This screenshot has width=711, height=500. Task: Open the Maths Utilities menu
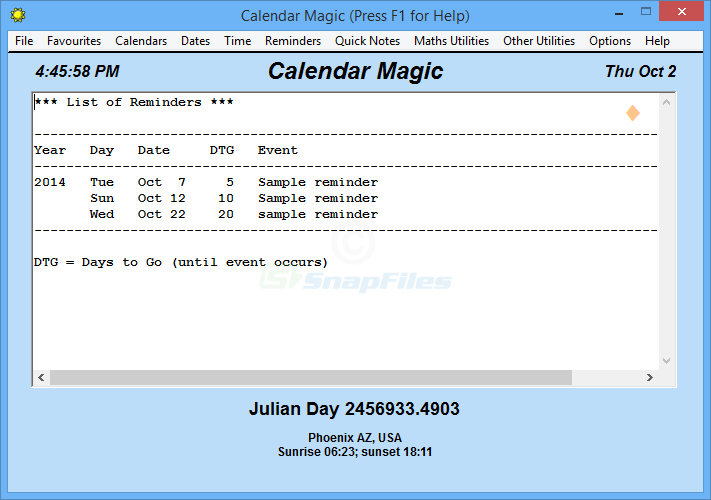452,41
